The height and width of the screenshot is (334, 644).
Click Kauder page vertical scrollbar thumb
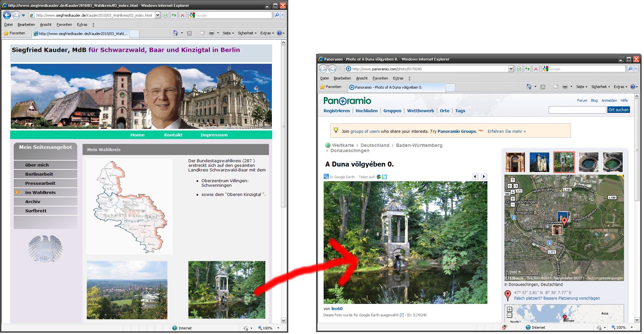(284, 126)
